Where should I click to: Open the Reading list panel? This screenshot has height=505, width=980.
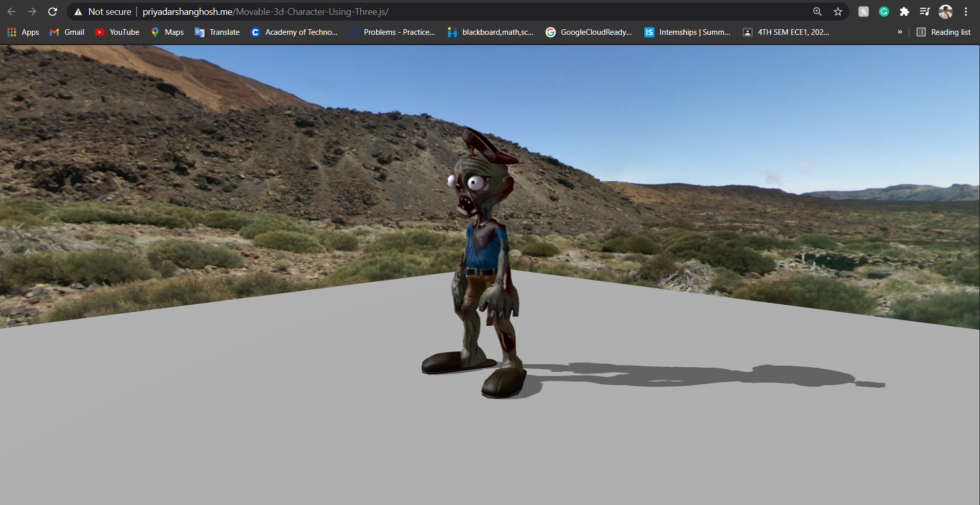pos(944,32)
